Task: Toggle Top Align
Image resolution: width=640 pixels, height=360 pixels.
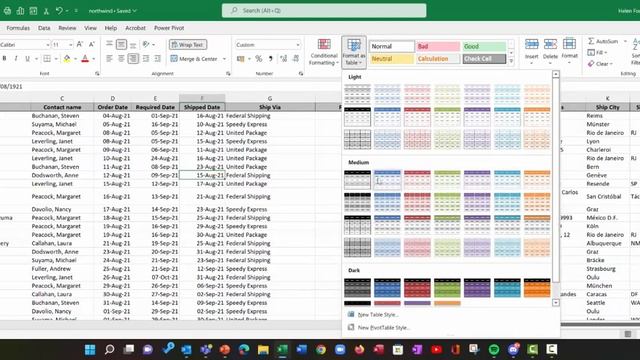Action: [x=109, y=44]
